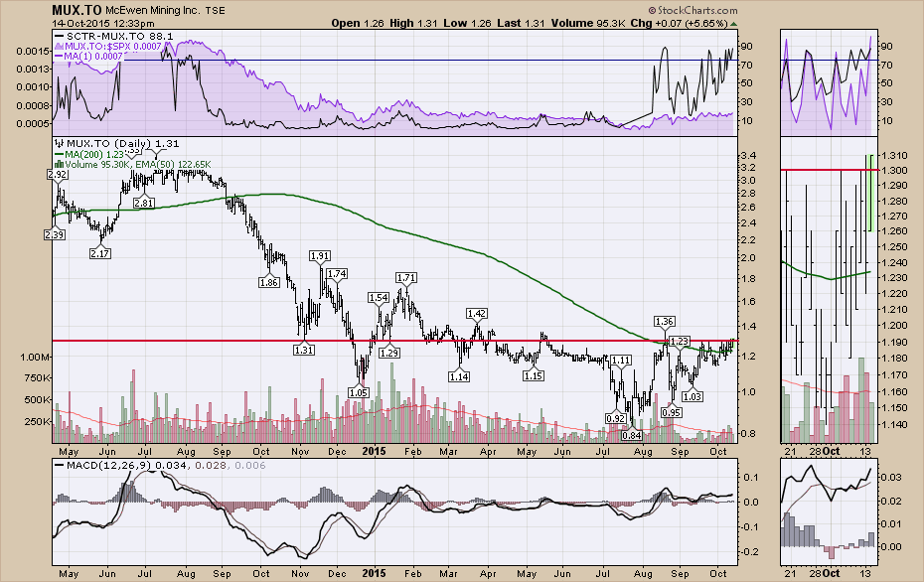Click the 14-Oct-2015 12:33pm timestamp
Viewport: 924px width, 582px height.
pos(103,24)
